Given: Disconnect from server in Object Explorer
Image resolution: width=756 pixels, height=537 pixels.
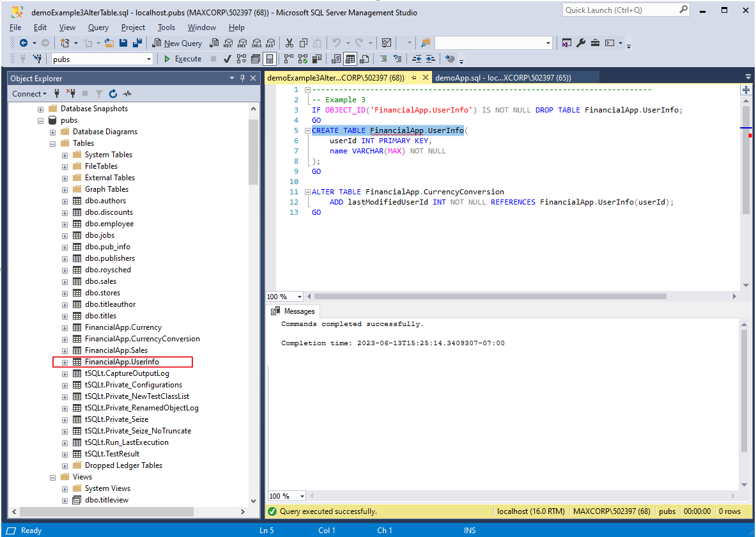Looking at the screenshot, I should click(x=71, y=94).
